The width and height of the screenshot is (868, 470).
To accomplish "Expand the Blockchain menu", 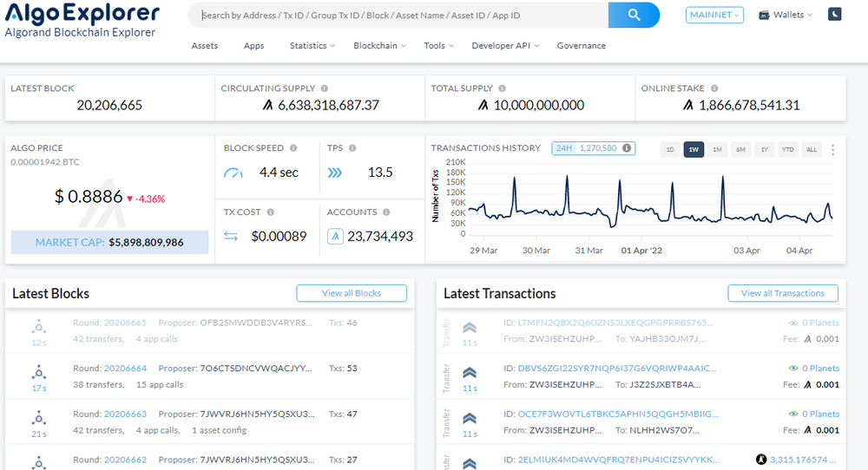I will coord(379,46).
